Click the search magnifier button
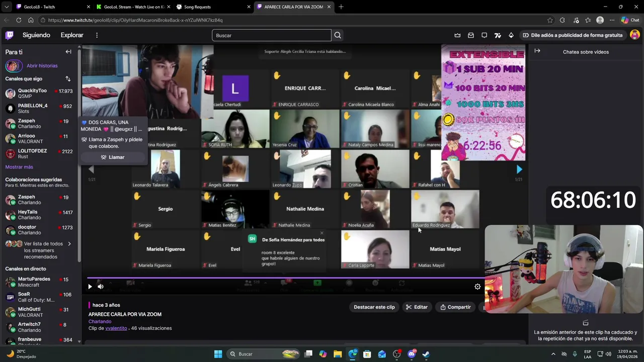Image resolution: width=644 pixels, height=362 pixels. coord(338,35)
